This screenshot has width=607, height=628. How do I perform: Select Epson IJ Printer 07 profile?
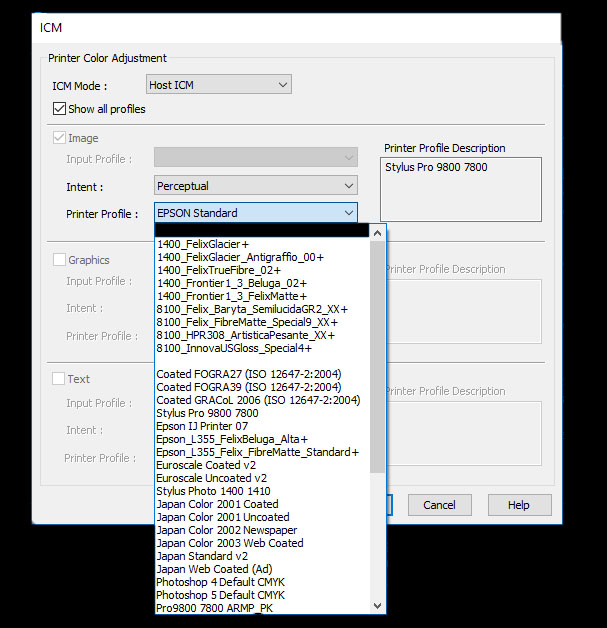click(262, 426)
